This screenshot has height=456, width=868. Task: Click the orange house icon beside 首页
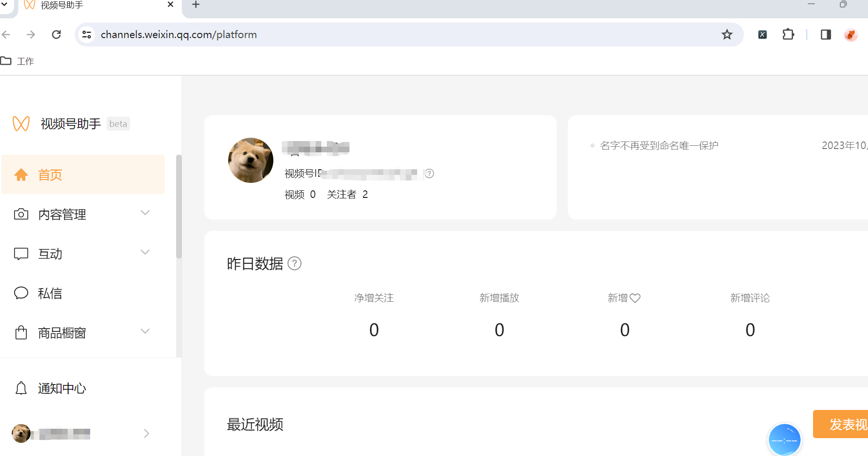(21, 175)
